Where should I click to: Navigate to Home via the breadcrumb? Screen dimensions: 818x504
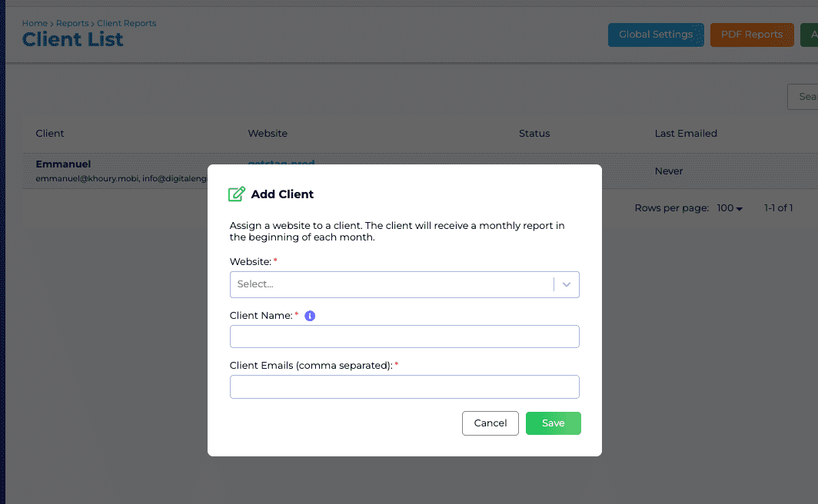[35, 23]
